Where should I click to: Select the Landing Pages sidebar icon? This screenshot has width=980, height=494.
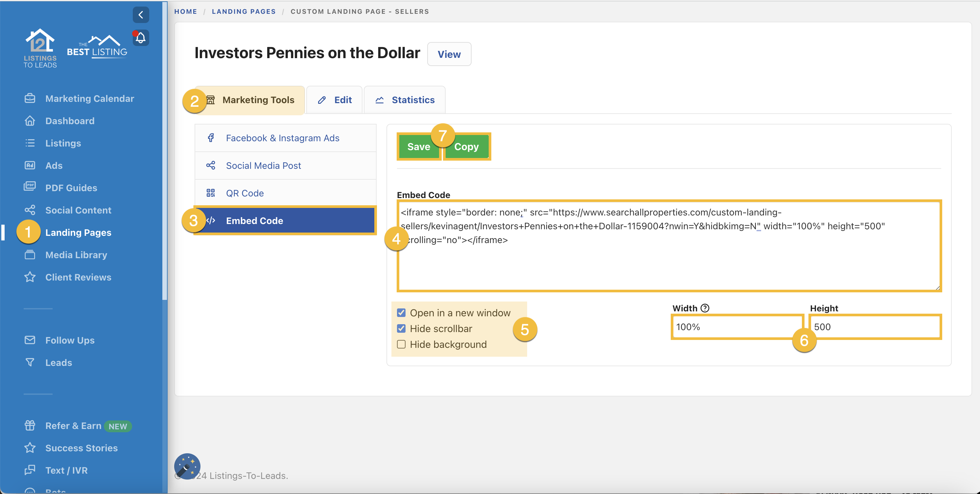pos(30,232)
